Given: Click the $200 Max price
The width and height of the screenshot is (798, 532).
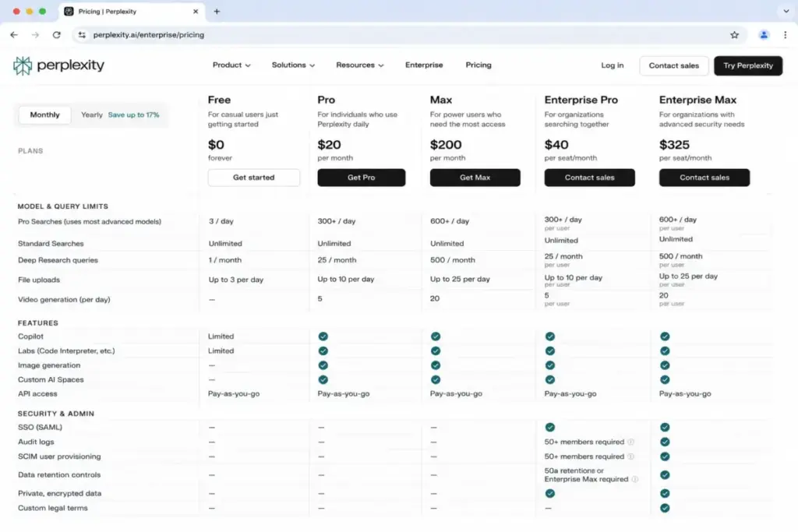Looking at the screenshot, I should tap(446, 145).
